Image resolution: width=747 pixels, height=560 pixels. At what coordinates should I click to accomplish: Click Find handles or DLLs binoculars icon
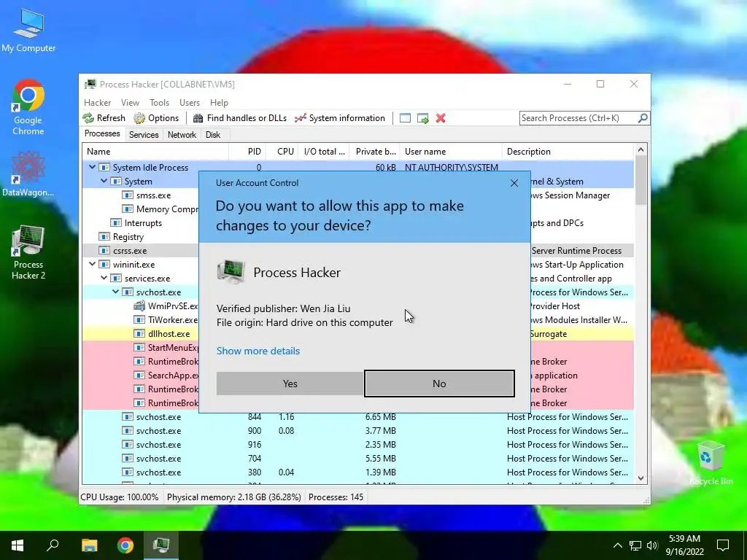[x=198, y=118]
